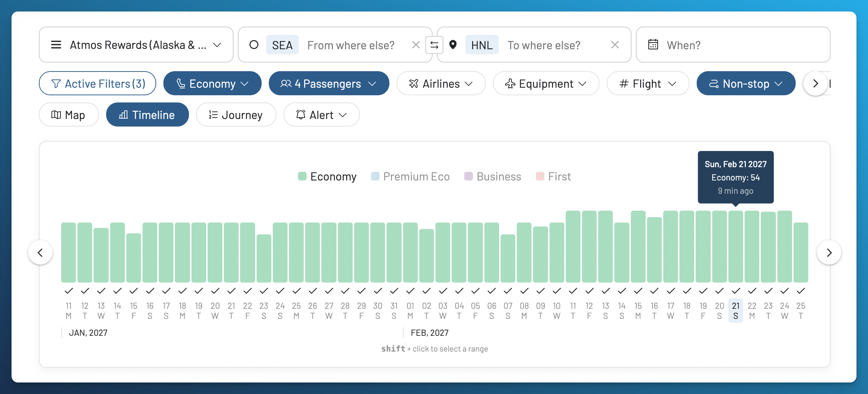Click the Feb 01 Monday date label
868x394 pixels.
pos(410,311)
